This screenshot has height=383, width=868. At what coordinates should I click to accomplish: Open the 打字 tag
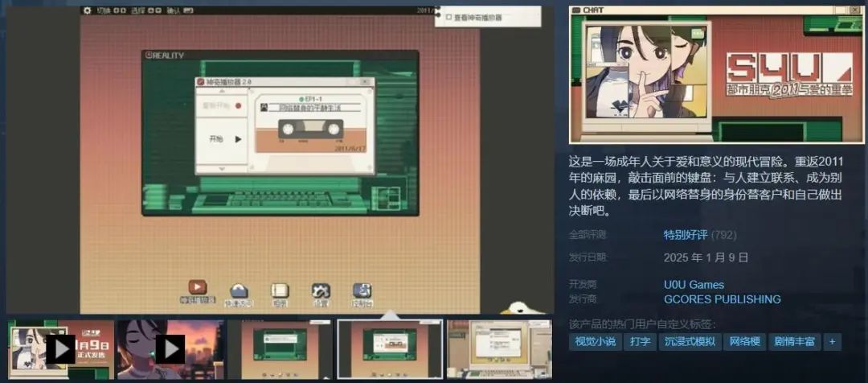(640, 341)
